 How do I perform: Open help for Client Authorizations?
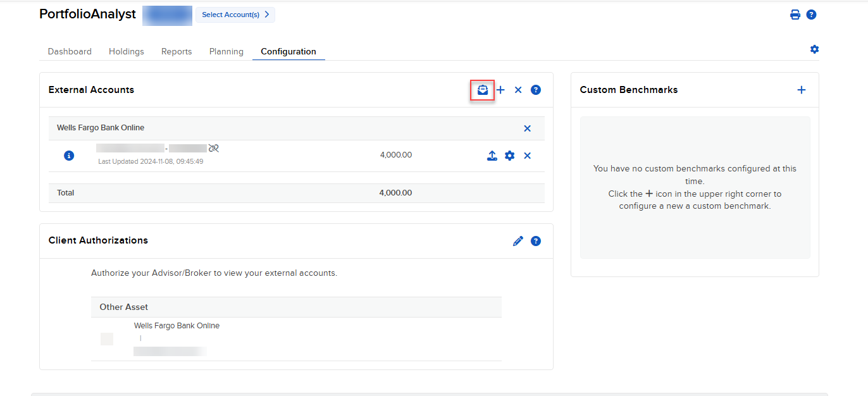click(536, 241)
